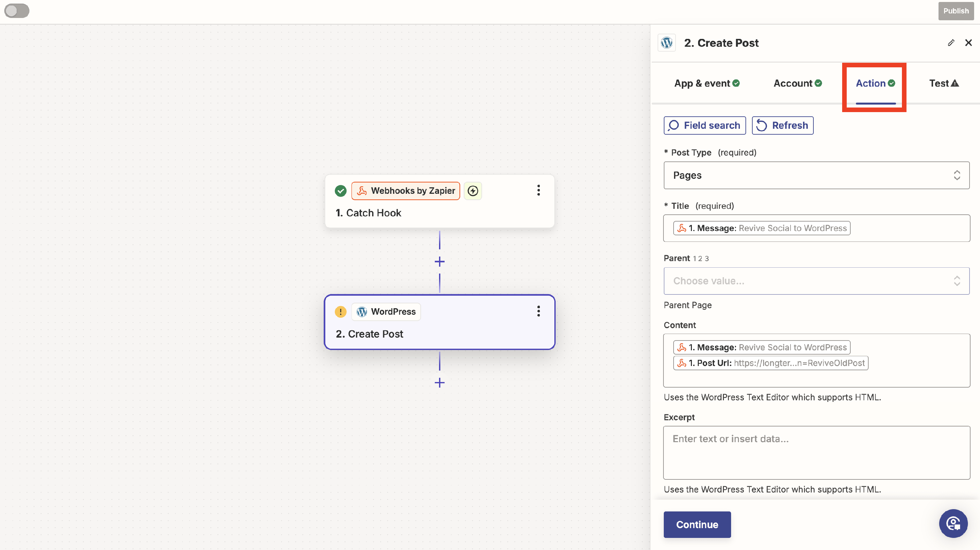980x550 pixels.
Task: Expand the Parent page dropdown
Action: coord(816,281)
